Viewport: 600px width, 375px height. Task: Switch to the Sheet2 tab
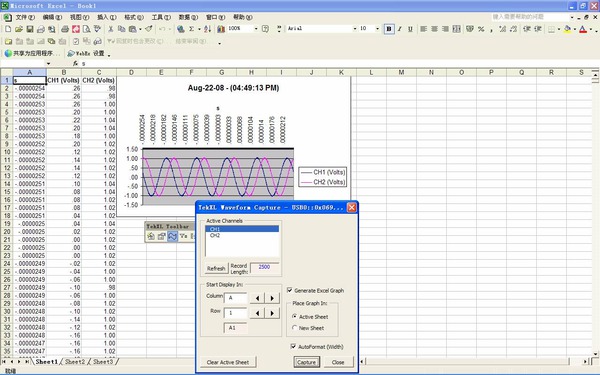tap(75, 361)
